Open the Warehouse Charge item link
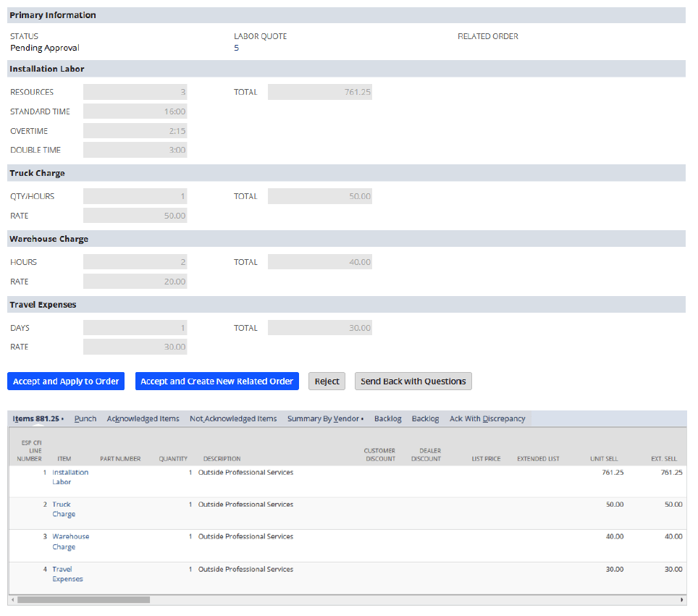This screenshot has width=698, height=616. [x=71, y=541]
